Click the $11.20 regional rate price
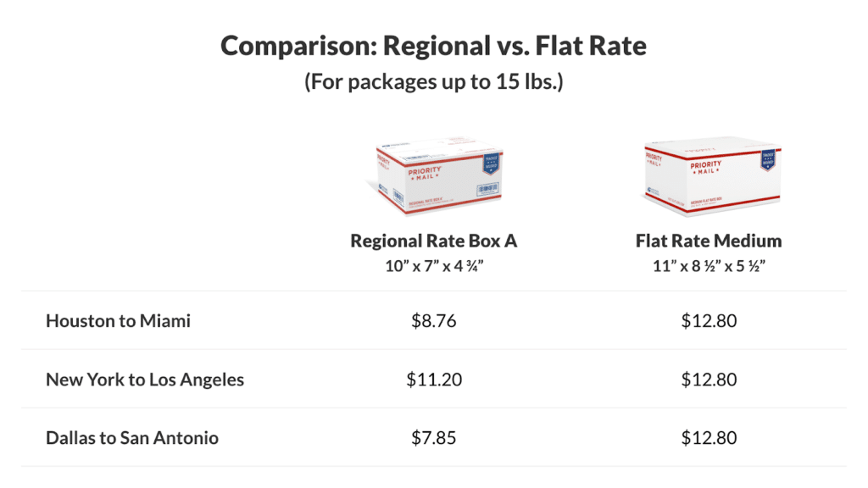The image size is (868, 488). pos(433,380)
